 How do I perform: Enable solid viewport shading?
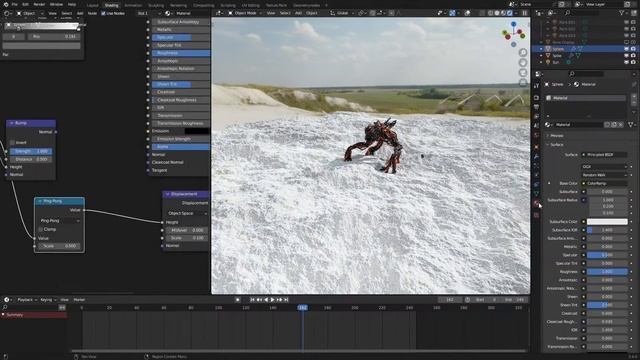(497, 13)
